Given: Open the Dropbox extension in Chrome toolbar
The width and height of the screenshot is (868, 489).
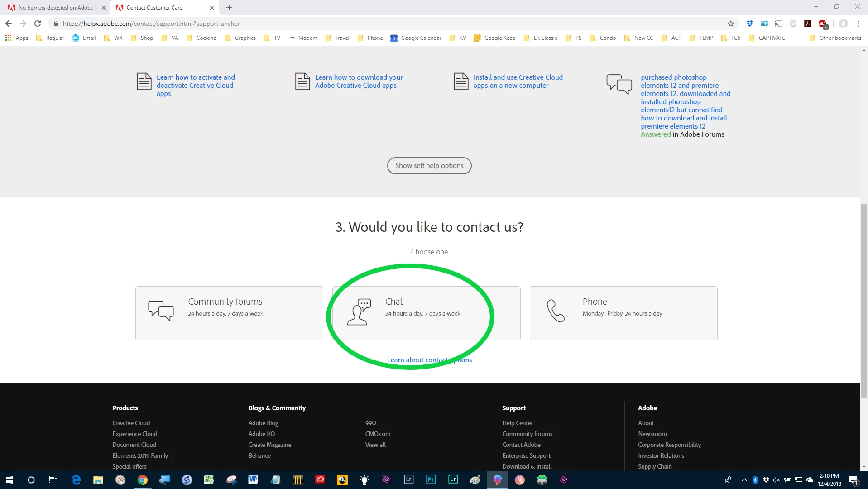Looking at the screenshot, I should (750, 24).
